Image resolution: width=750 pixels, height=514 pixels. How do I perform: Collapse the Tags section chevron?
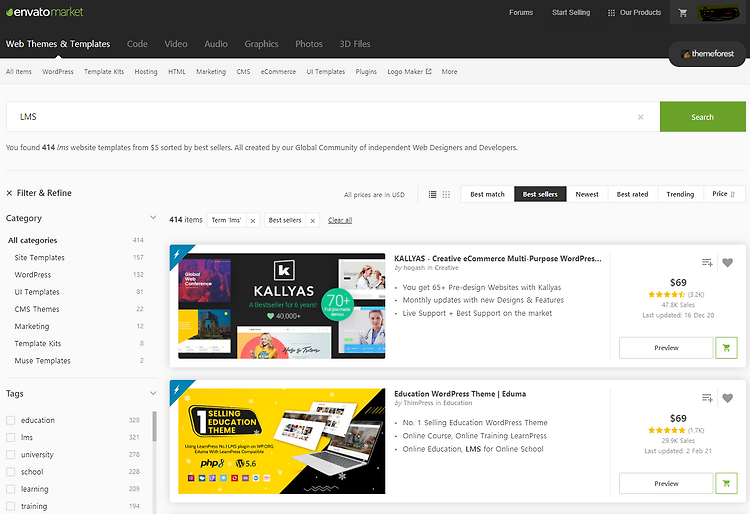tap(153, 394)
